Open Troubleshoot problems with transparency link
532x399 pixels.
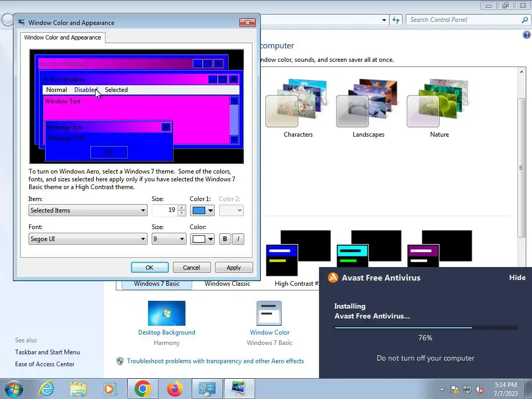point(215,361)
